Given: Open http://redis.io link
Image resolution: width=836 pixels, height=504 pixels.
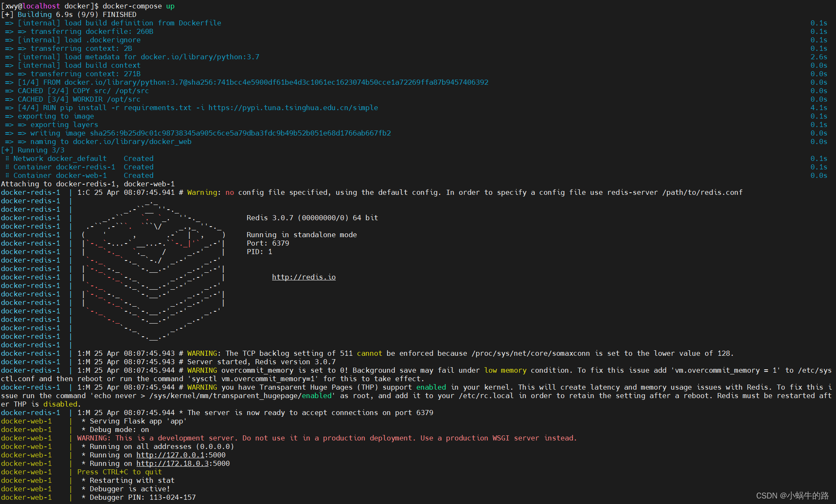Looking at the screenshot, I should coord(304,277).
